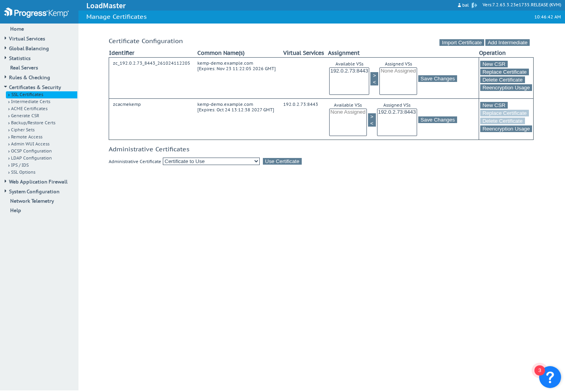The width and height of the screenshot is (565, 392).
Task: Open the Certificate to Use dropdown
Action: click(x=211, y=162)
